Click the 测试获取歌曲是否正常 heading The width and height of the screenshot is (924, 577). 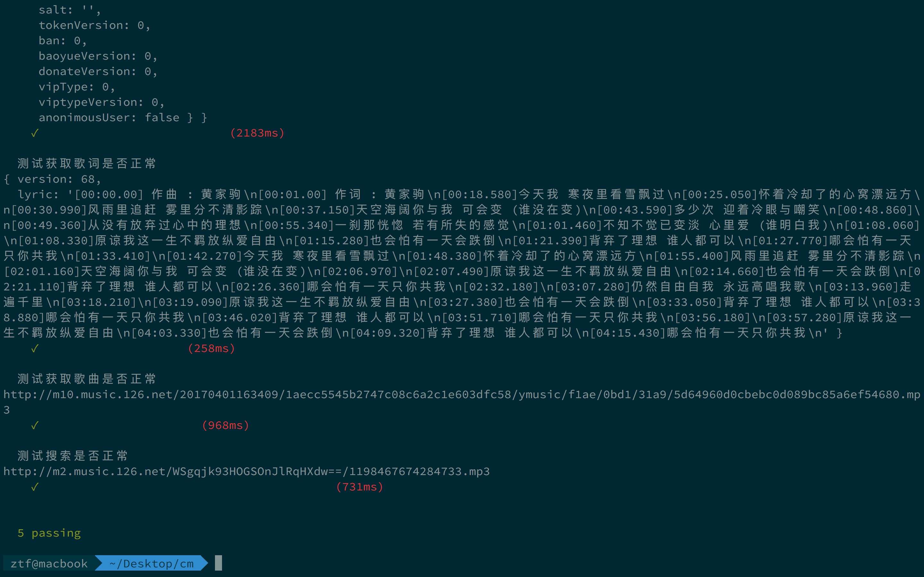(x=87, y=379)
